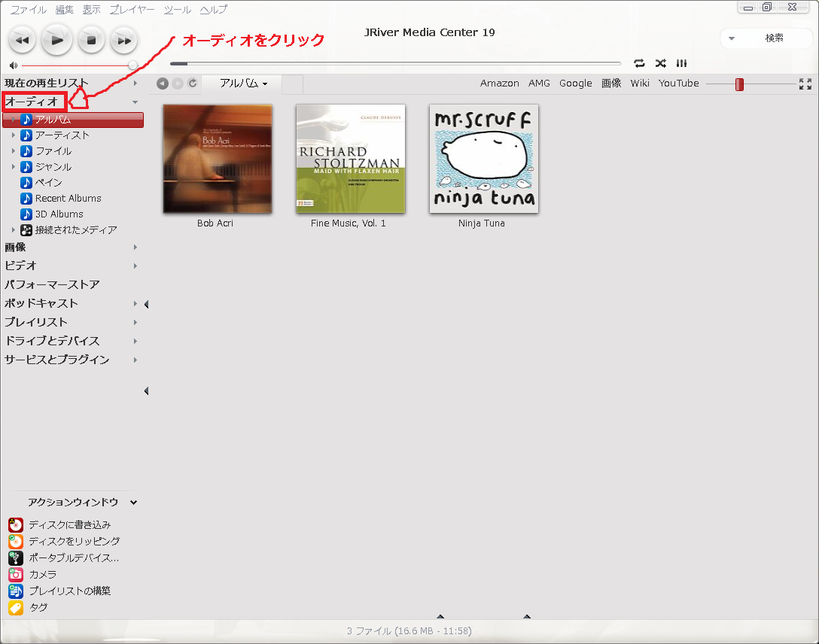This screenshot has width=819, height=644.
Task: Toggle full screen view icon
Action: pos(805,84)
